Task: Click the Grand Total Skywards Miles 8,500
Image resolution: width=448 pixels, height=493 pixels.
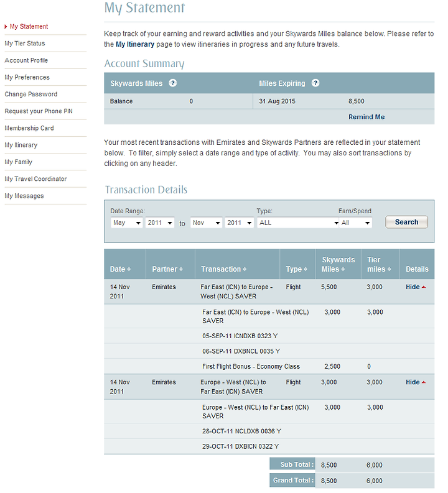Action: point(329,481)
